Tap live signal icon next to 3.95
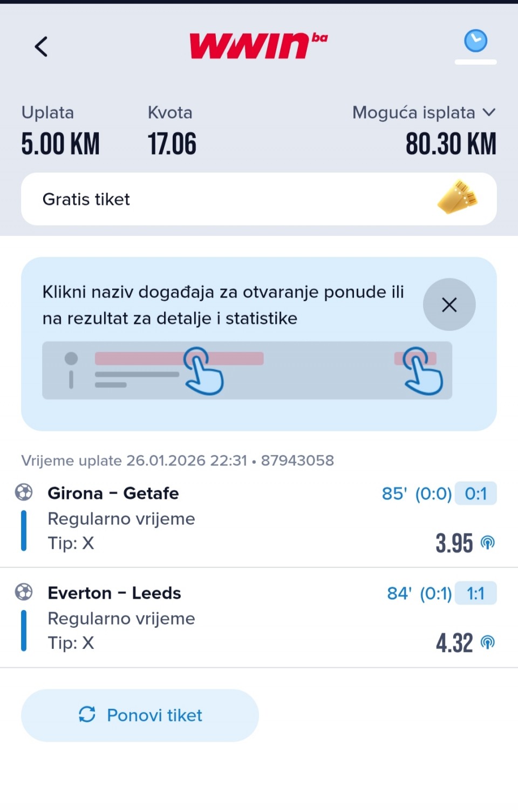Screen dimensions: 518x812 coord(488,543)
